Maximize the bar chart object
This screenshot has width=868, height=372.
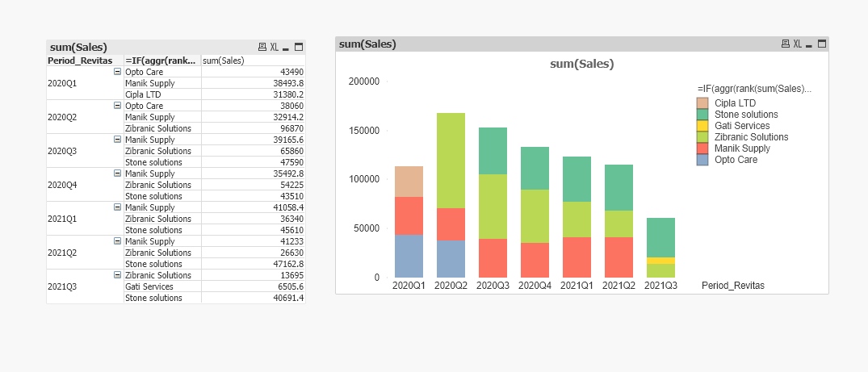[821, 44]
